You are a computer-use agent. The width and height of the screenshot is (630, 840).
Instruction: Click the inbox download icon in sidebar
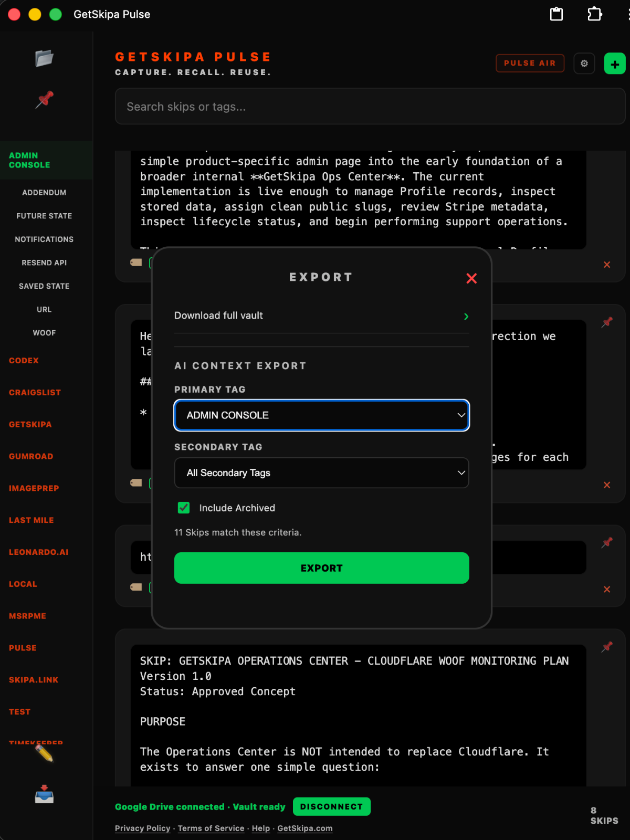tap(44, 794)
